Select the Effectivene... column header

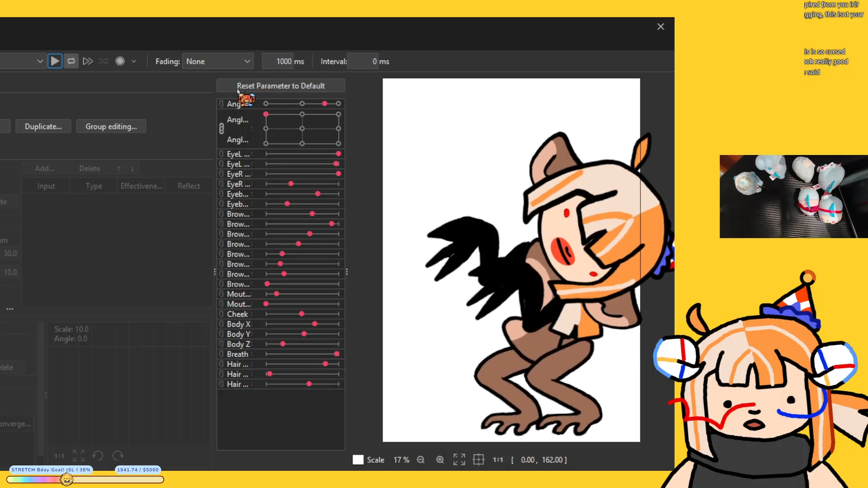[141, 186]
